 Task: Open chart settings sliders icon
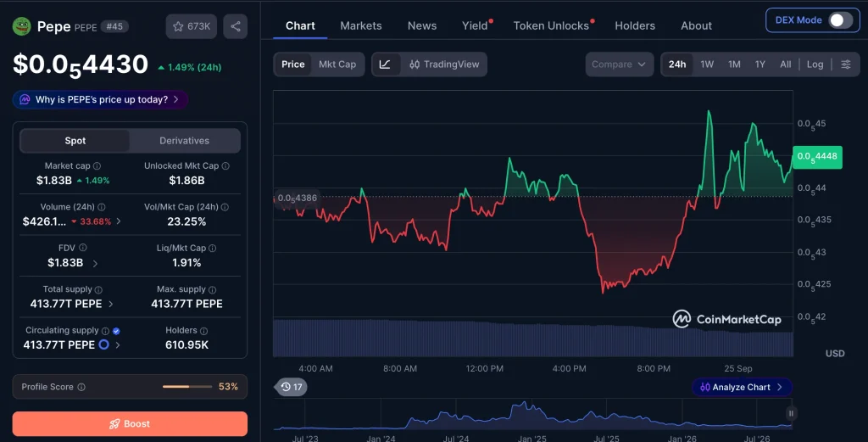[846, 64]
